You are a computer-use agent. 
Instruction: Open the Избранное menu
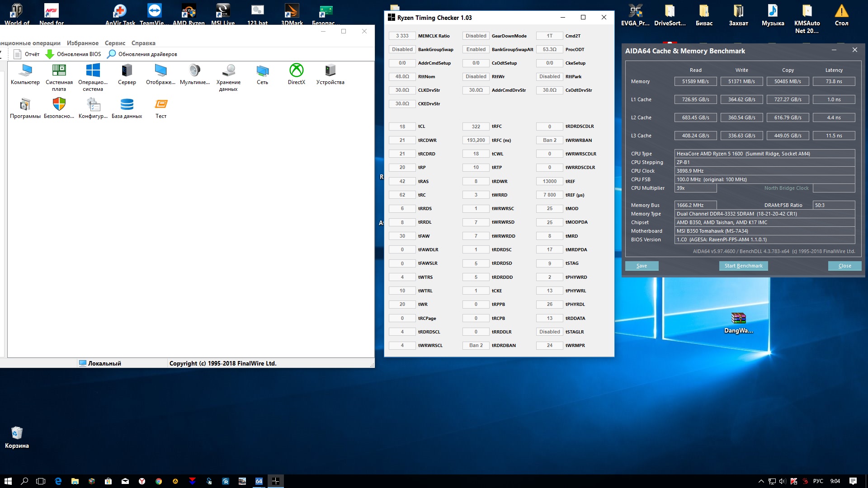pos(82,43)
